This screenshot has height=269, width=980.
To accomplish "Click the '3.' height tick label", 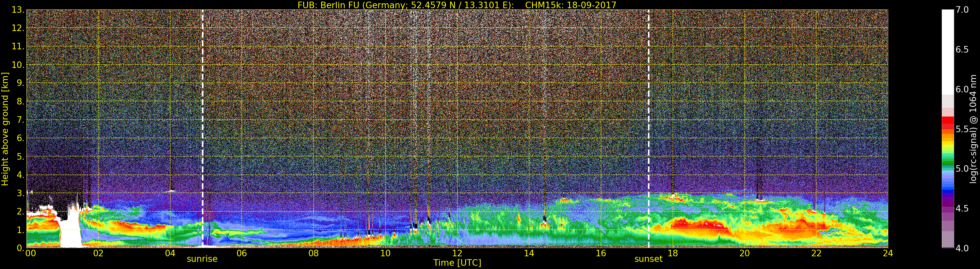I will coord(20,193).
